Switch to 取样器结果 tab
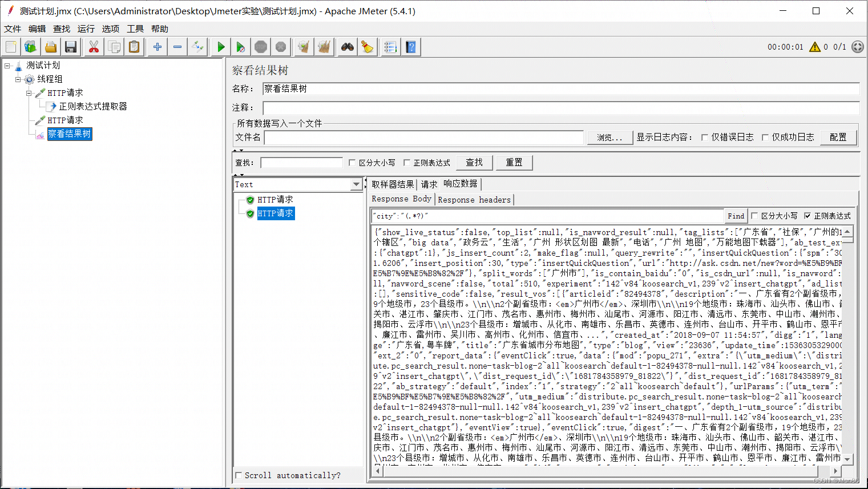Screen dimensions: 868x489 click(393, 184)
